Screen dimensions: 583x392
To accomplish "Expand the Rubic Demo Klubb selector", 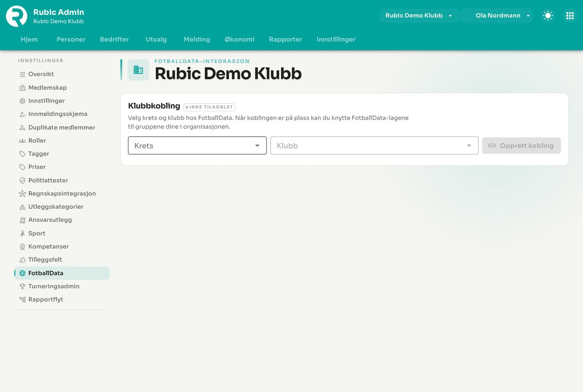I will click(419, 16).
